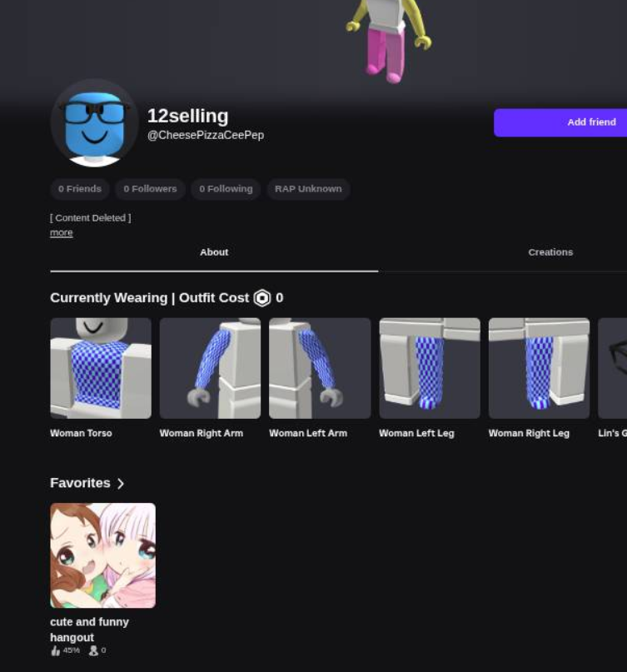Expand description with the more link

62,232
